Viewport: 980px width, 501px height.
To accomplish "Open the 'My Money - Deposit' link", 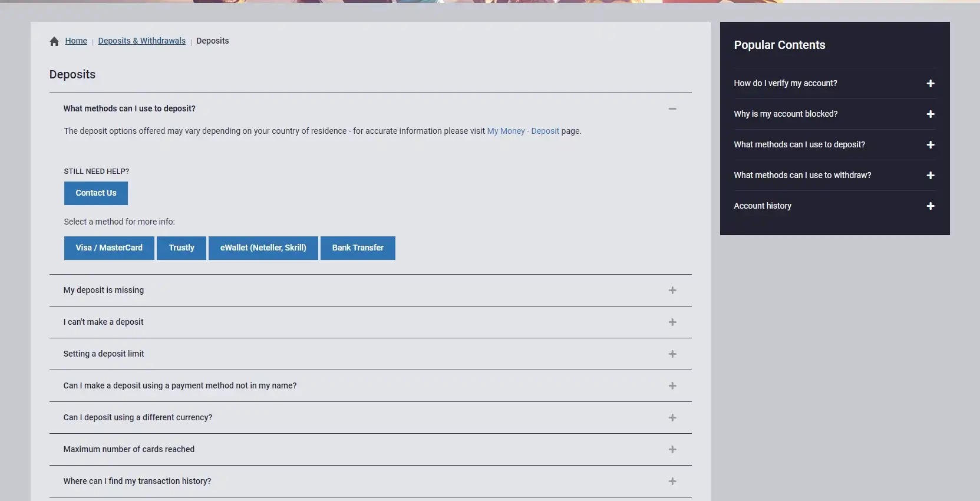I will [x=523, y=131].
